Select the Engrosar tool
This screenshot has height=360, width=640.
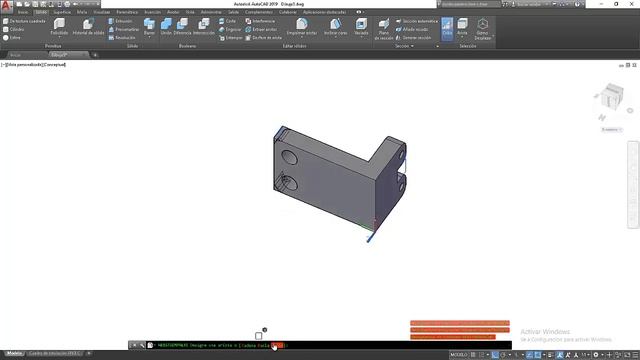[230, 29]
